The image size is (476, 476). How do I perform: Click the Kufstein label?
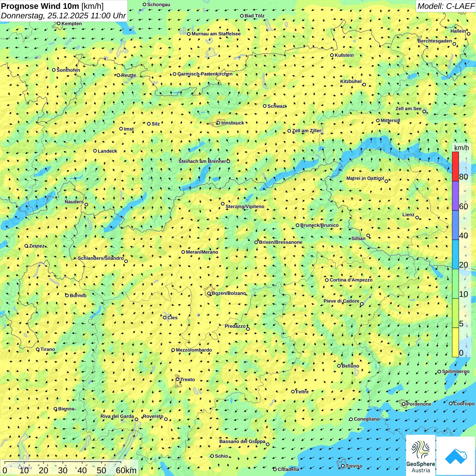coord(344,55)
